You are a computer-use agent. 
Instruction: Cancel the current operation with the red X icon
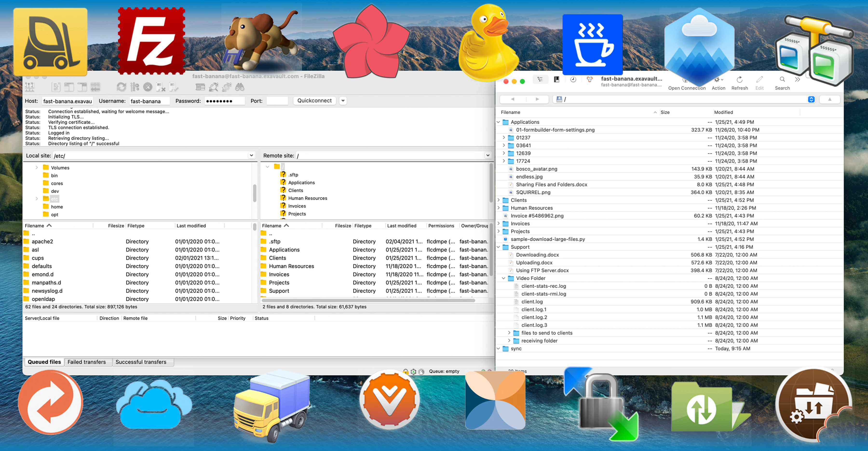click(x=147, y=87)
